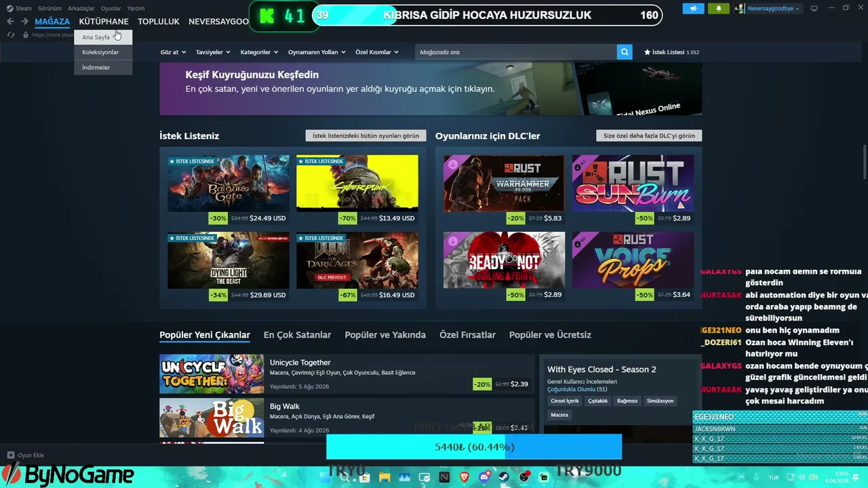Image resolution: width=868 pixels, height=488 pixels.
Task: Open the Notion app from the taskbar
Action: coord(444,477)
